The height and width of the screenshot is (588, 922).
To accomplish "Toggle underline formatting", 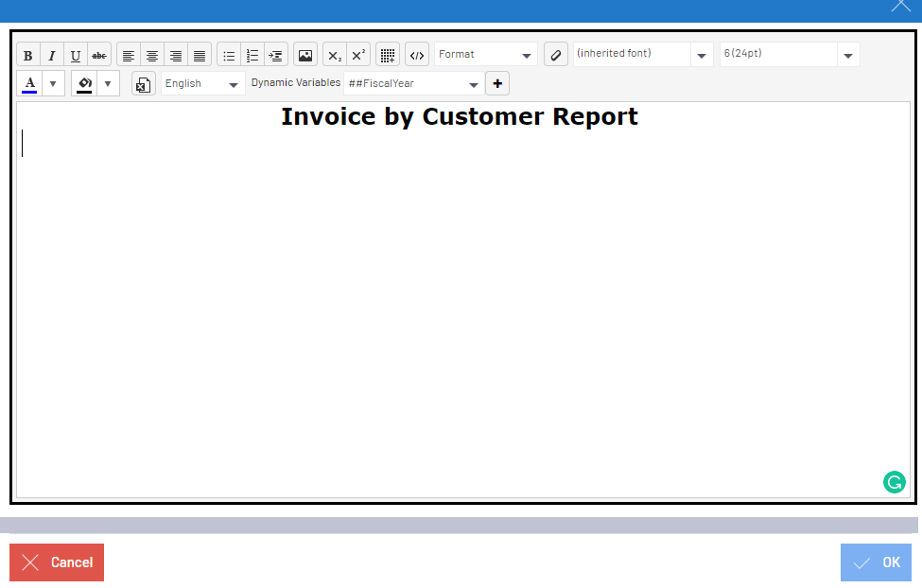I will tap(75, 54).
